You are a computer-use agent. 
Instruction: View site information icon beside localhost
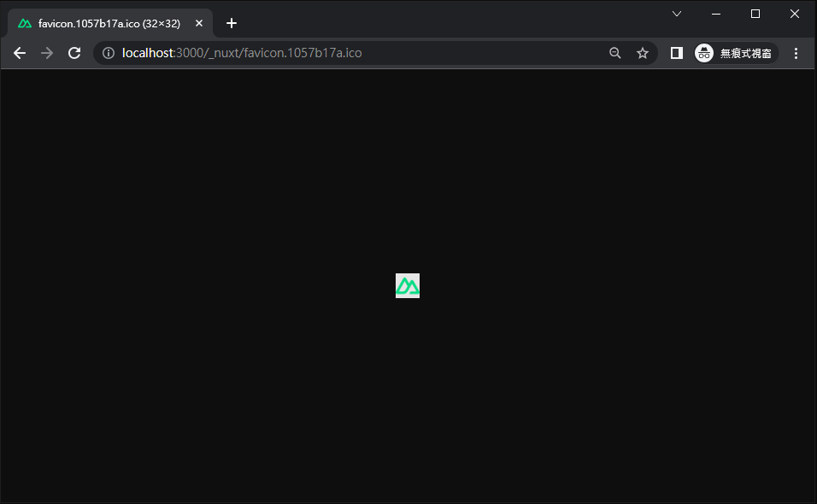pos(109,53)
